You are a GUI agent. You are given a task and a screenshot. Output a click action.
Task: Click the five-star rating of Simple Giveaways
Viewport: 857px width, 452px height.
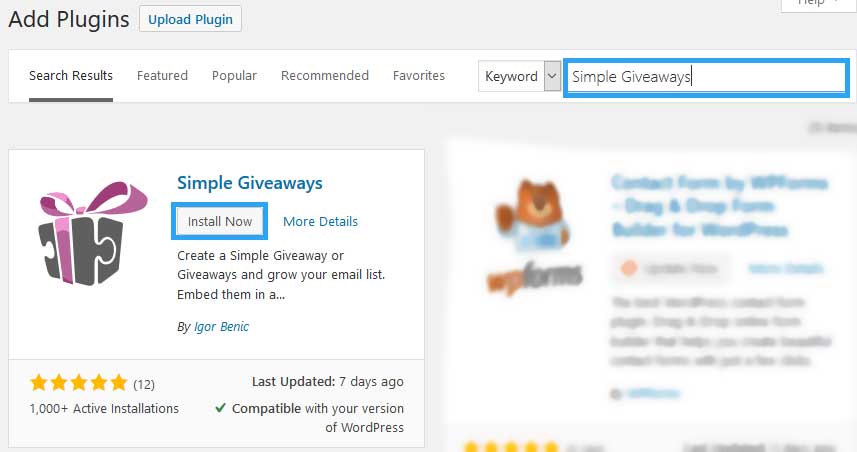coord(79,383)
